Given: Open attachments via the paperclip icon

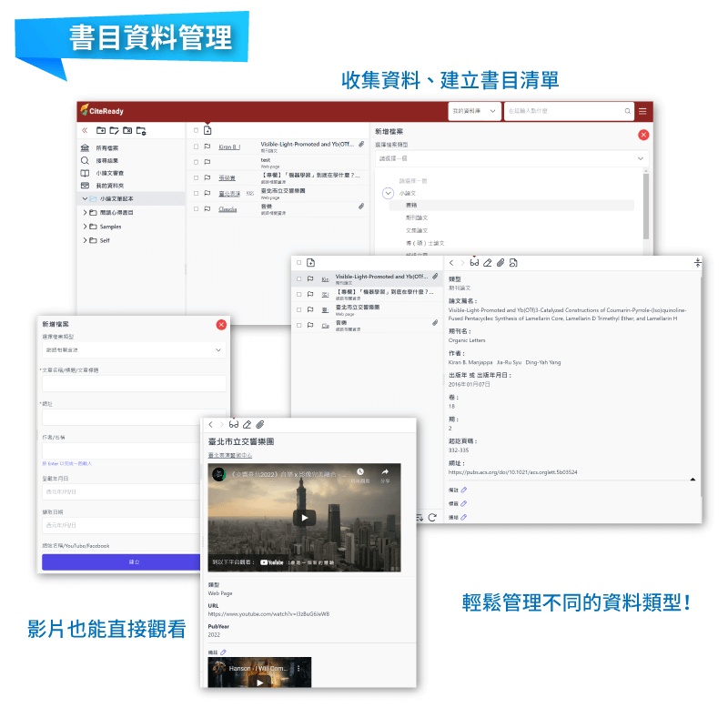Looking at the screenshot, I should (501, 262).
